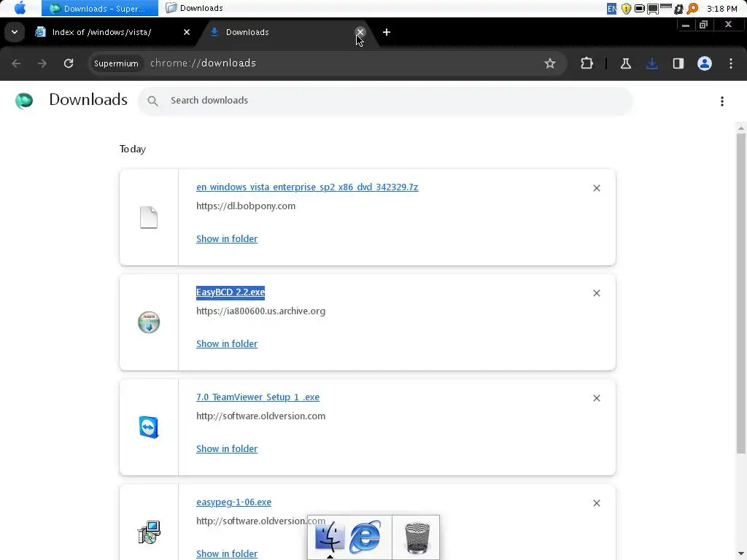
Task: Open the yellow security shield tray icon
Action: (626, 9)
